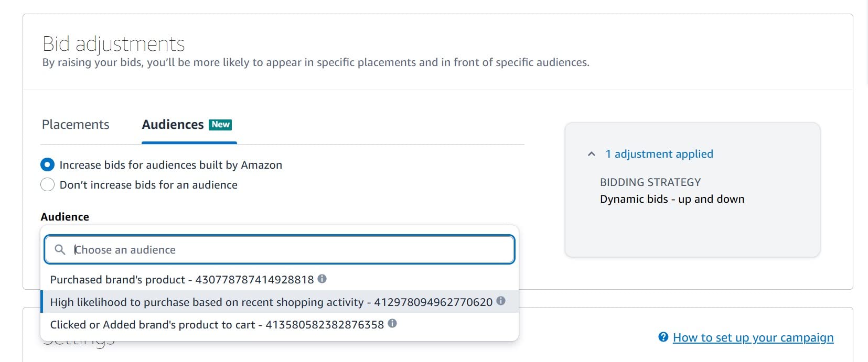The width and height of the screenshot is (868, 362).
Task: Open How to set up your campaign link
Action: pyautogui.click(x=753, y=337)
